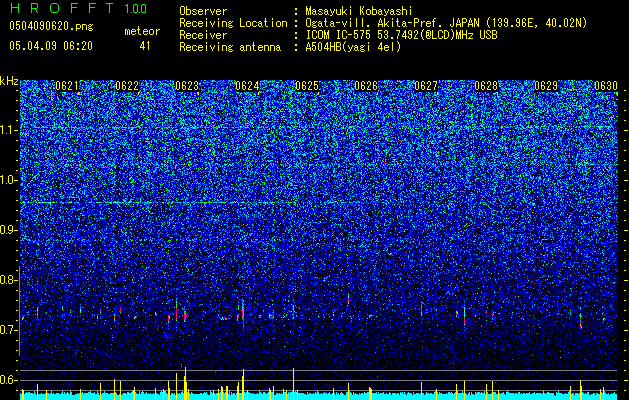Click the 0.6 frequency axis label

click(8, 380)
